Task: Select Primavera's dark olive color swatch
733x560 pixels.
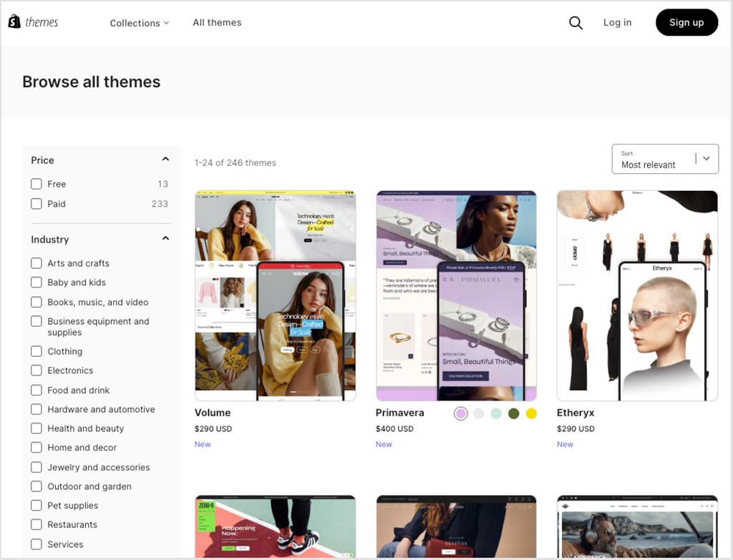Action: click(514, 413)
